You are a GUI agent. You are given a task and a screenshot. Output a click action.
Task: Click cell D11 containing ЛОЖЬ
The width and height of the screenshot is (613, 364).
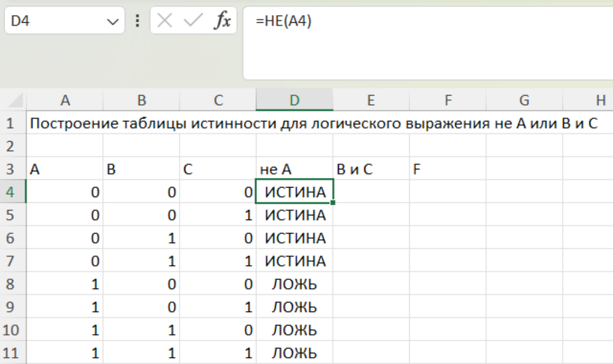click(x=294, y=352)
